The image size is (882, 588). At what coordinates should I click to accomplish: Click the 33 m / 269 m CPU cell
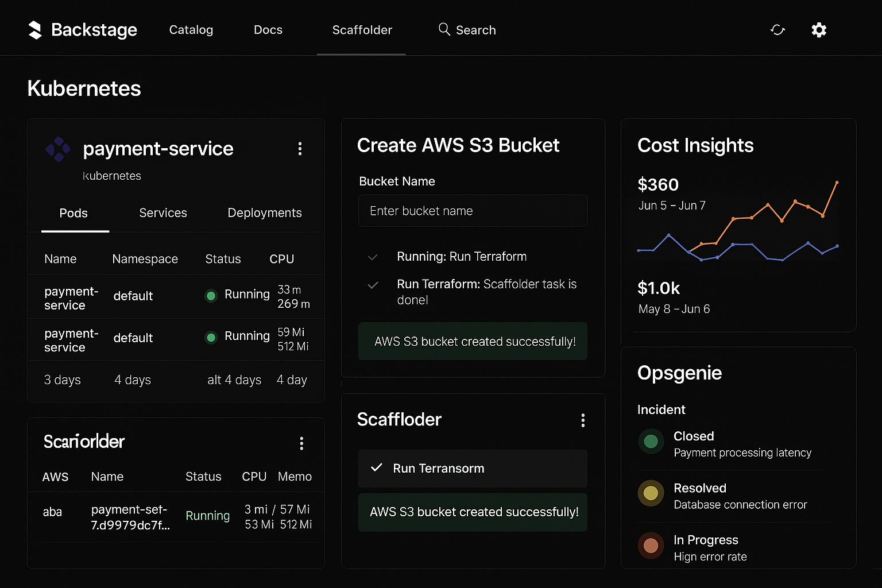[x=293, y=297]
